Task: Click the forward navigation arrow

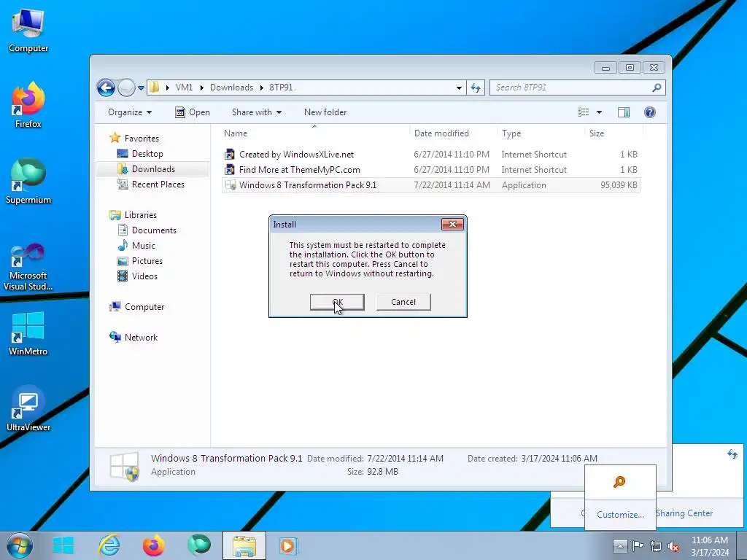Action: (126, 87)
